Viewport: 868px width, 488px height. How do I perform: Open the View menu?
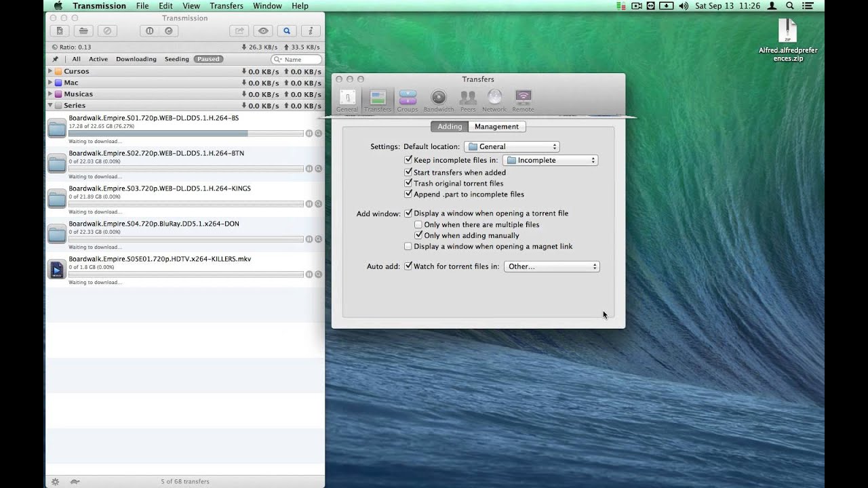[x=191, y=6]
